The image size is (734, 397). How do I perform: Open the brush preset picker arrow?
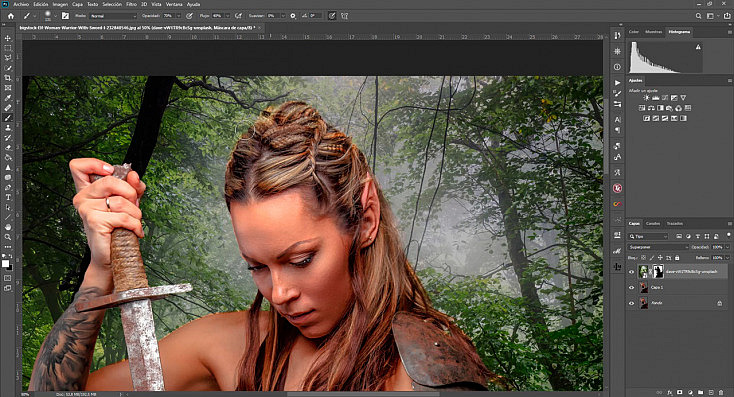(55, 16)
